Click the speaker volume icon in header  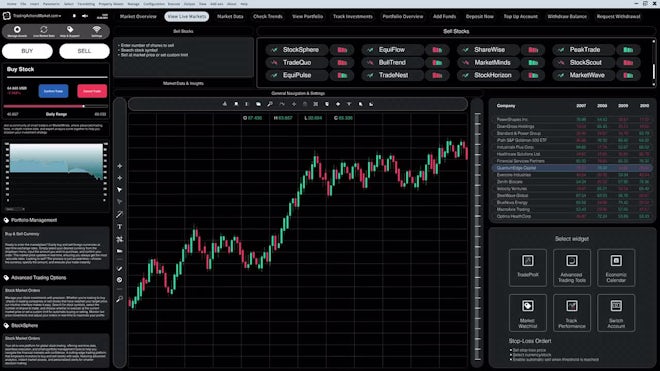[x=85, y=16]
